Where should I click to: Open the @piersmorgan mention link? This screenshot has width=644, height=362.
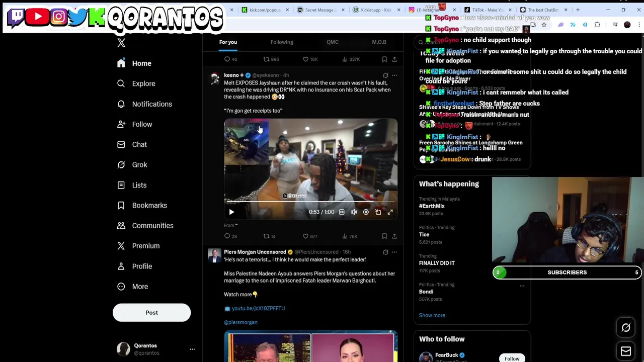point(240,322)
